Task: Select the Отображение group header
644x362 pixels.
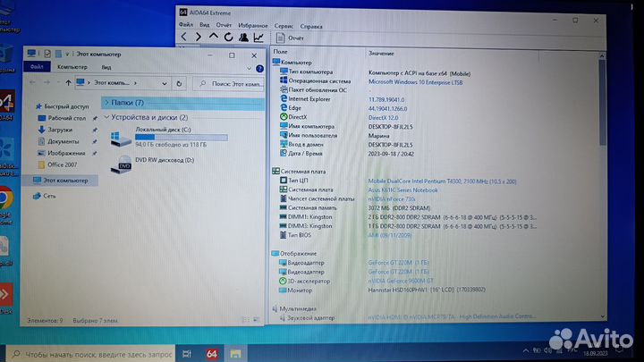Action: click(294, 253)
